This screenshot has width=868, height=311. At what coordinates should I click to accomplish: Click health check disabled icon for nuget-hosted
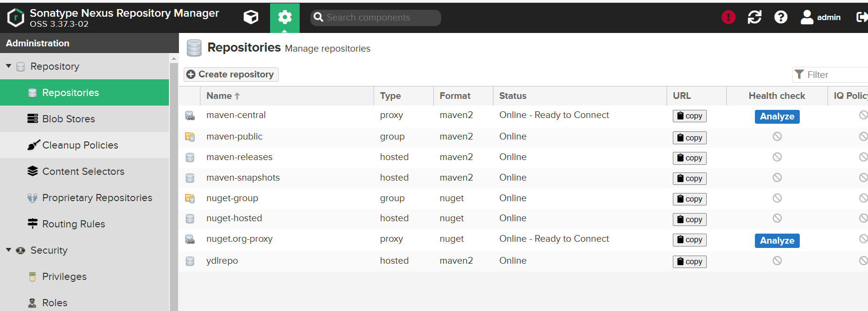777,218
